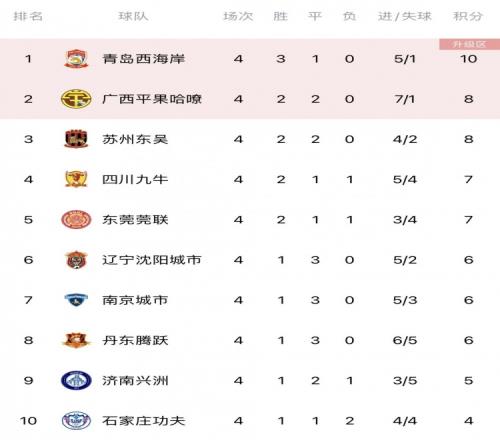This screenshot has width=500, height=440.
Task: Click the 石家庄功夫 team name
Action: pos(144,421)
